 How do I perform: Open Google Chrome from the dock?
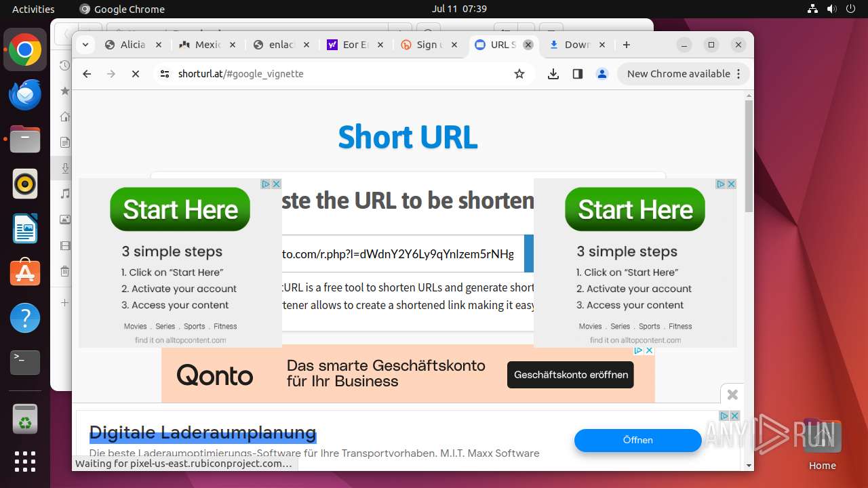[25, 50]
